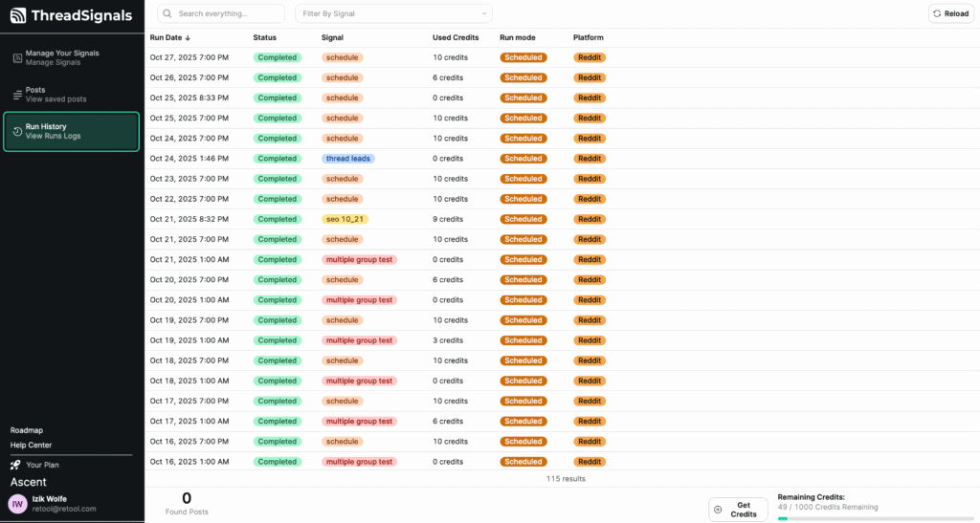The image size is (980, 523).
Task: Click the Manage Your Signals sidebar icon
Action: pos(17,58)
